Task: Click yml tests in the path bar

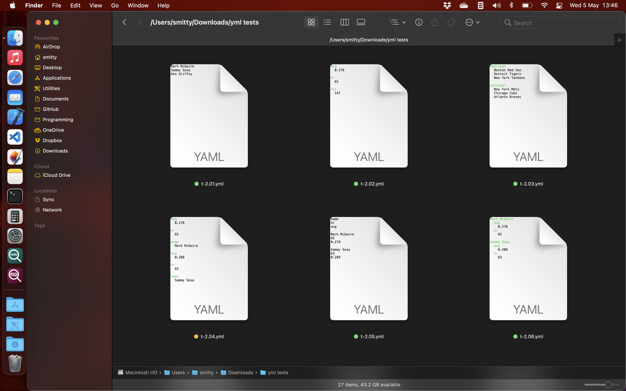Action: click(x=274, y=373)
